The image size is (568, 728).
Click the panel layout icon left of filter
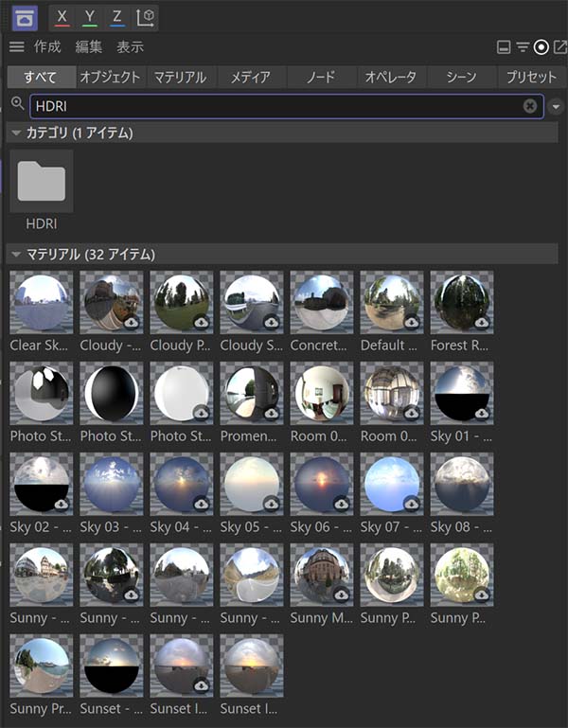504,47
